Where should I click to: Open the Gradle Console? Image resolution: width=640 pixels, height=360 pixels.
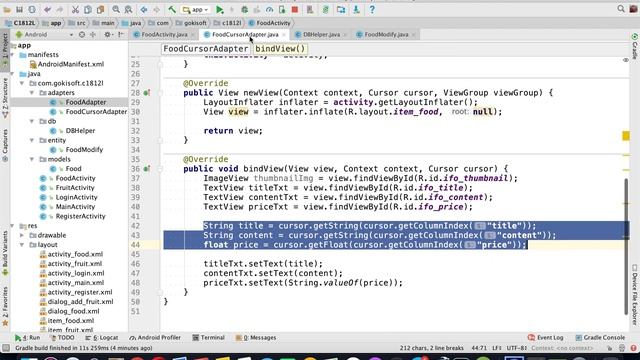pos(600,338)
